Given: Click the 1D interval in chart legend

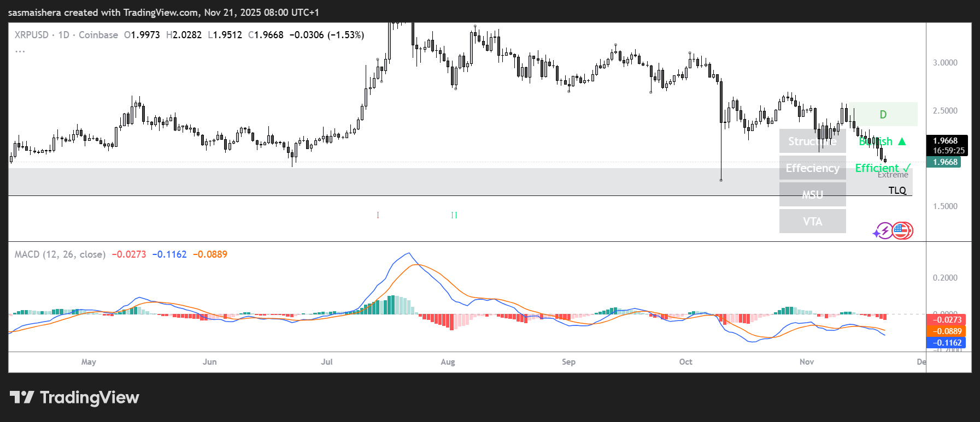Looking at the screenshot, I should (64, 35).
